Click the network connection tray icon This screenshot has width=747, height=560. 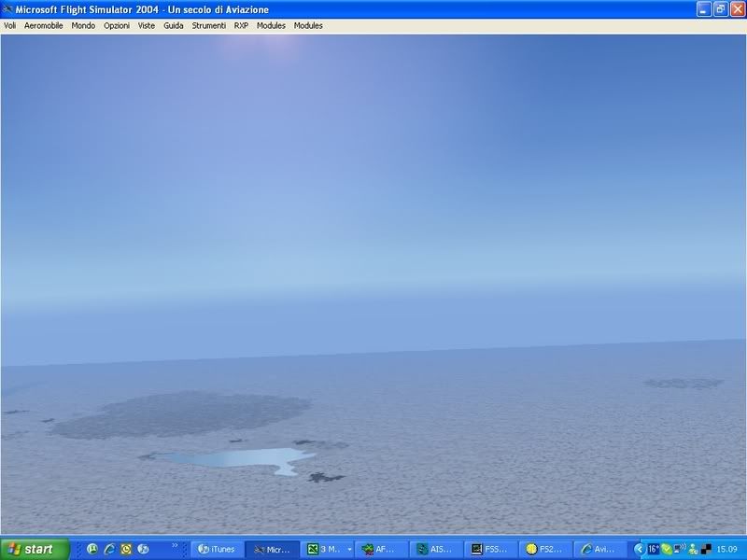point(680,549)
